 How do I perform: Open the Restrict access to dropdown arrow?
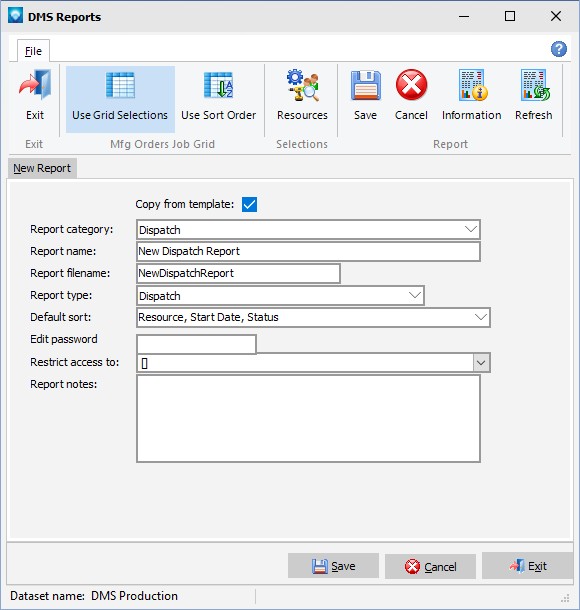click(x=481, y=363)
